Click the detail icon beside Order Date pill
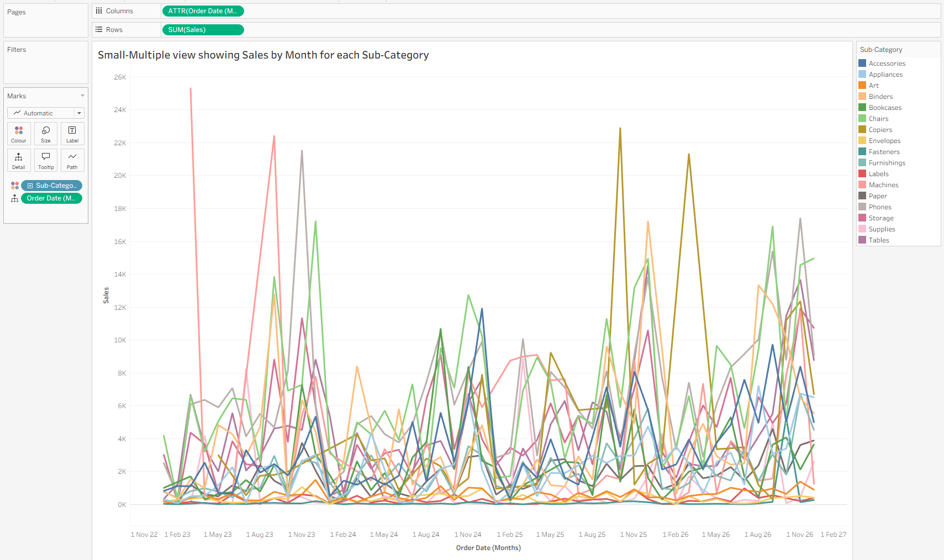944x560 pixels. (x=15, y=198)
